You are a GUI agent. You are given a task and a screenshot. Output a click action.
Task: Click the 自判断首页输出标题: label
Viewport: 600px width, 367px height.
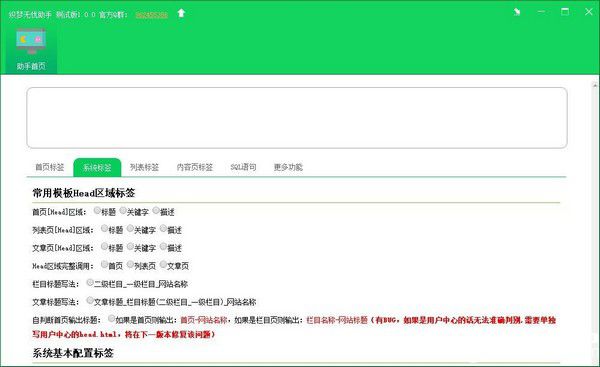67,320
